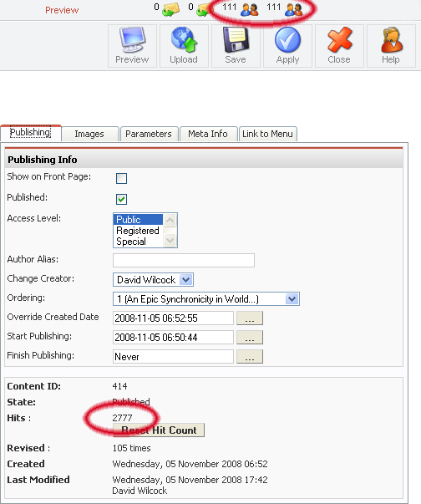Open calendar picker for Start Publishing
The width and height of the screenshot is (421, 504).
pos(250,338)
